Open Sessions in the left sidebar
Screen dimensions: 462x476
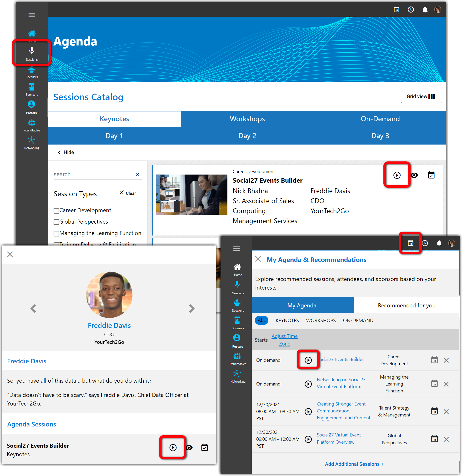[x=32, y=53]
